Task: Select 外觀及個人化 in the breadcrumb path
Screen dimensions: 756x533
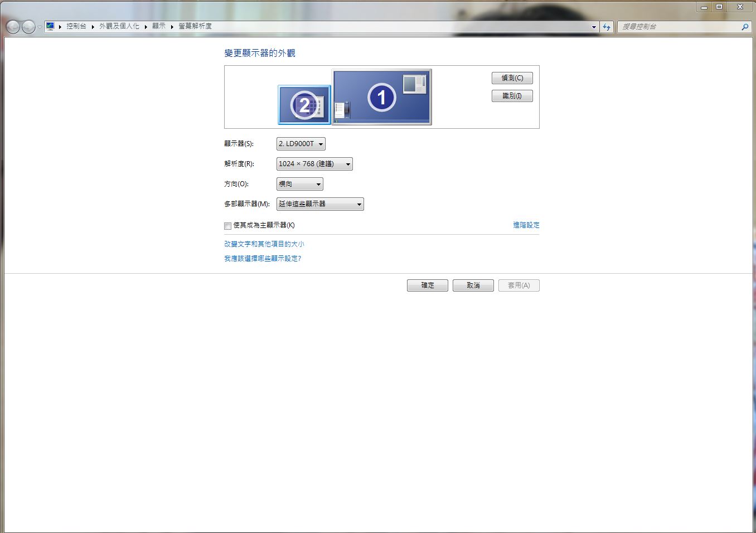Action: pyautogui.click(x=119, y=26)
